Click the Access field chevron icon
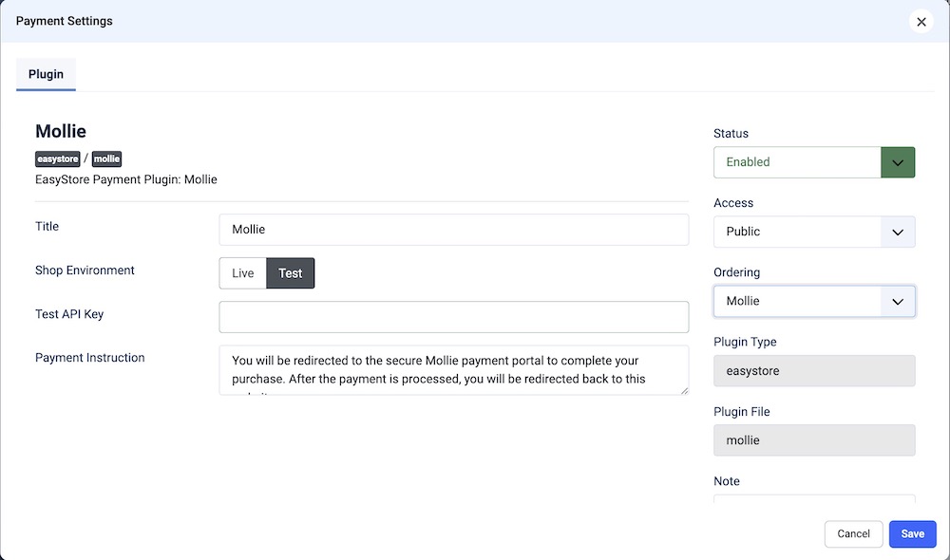Screen dimensions: 950x560 (x=898, y=232)
